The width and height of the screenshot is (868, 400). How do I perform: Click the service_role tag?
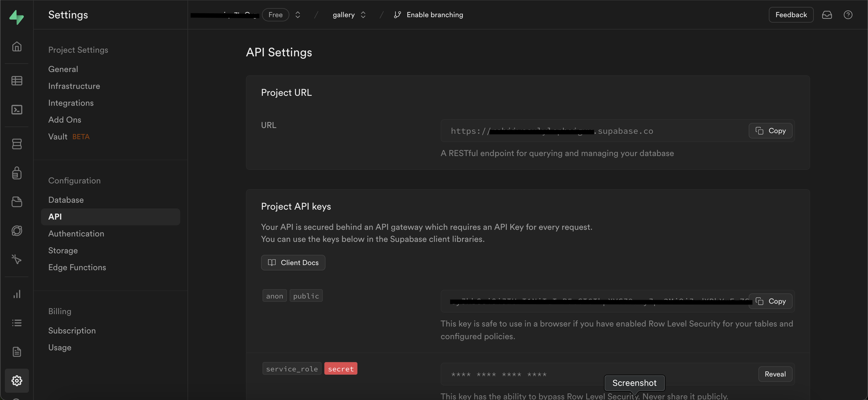pos(292,368)
